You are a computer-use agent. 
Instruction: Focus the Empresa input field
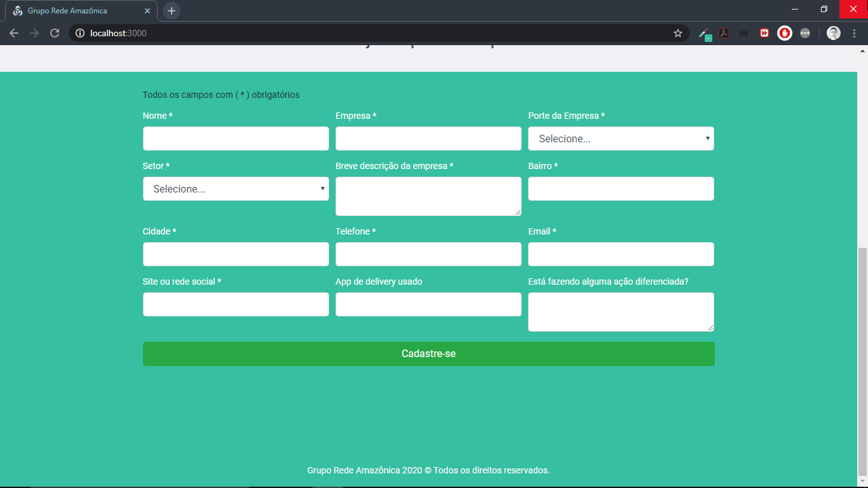[428, 139]
